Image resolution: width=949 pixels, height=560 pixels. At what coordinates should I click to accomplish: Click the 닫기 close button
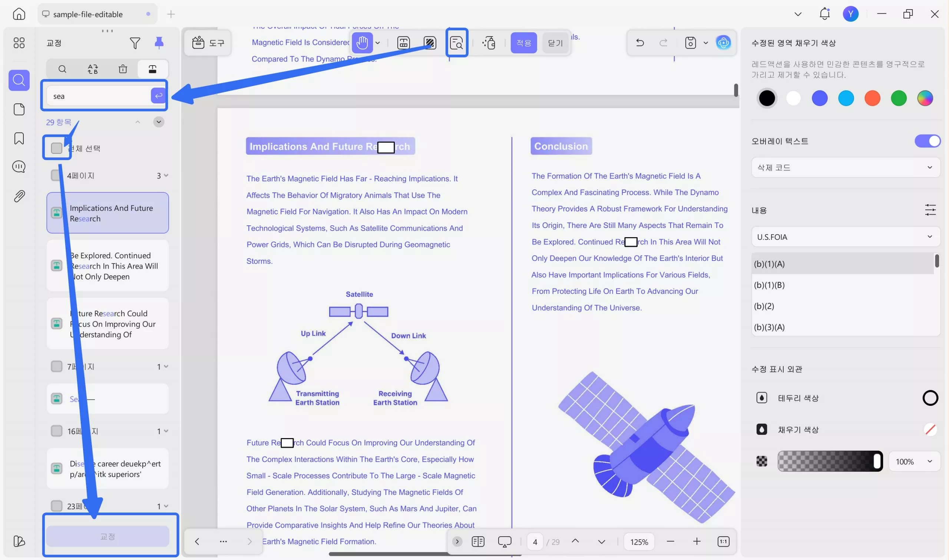(x=555, y=43)
